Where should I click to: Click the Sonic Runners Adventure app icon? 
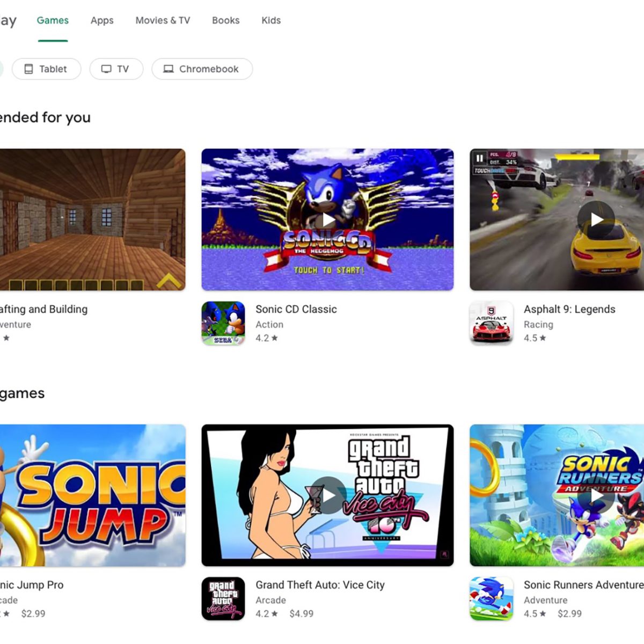(491, 598)
